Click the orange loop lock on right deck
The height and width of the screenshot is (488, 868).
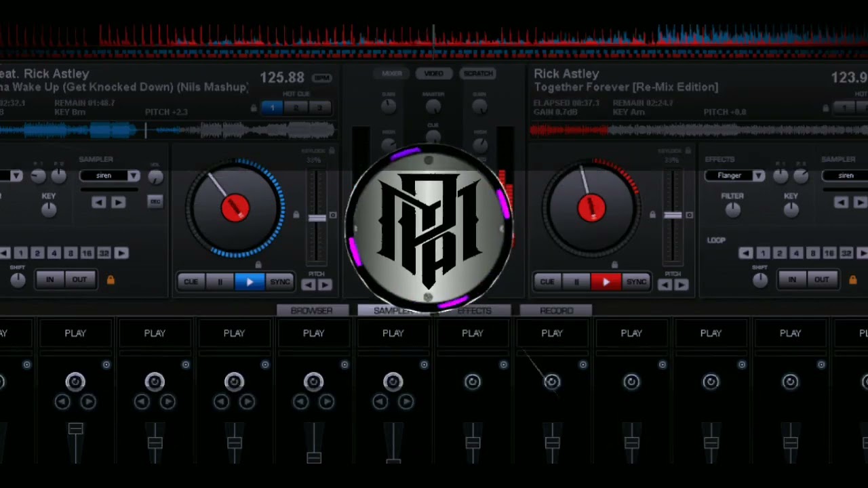click(x=852, y=279)
